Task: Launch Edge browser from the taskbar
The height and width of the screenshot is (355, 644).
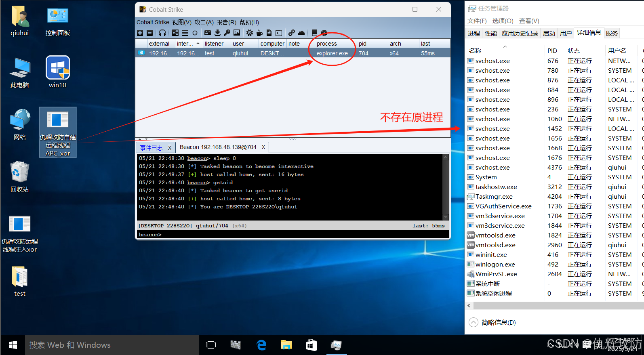Action: pyautogui.click(x=261, y=345)
